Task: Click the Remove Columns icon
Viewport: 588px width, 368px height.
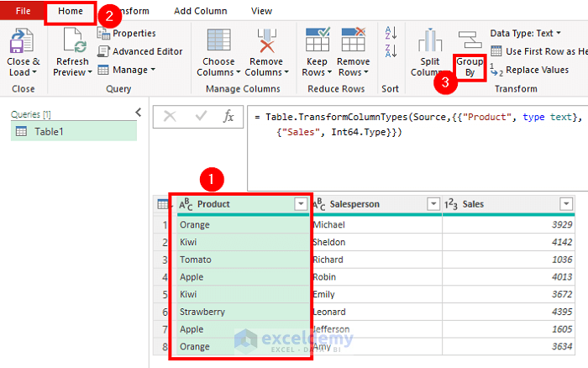Action: [266, 40]
